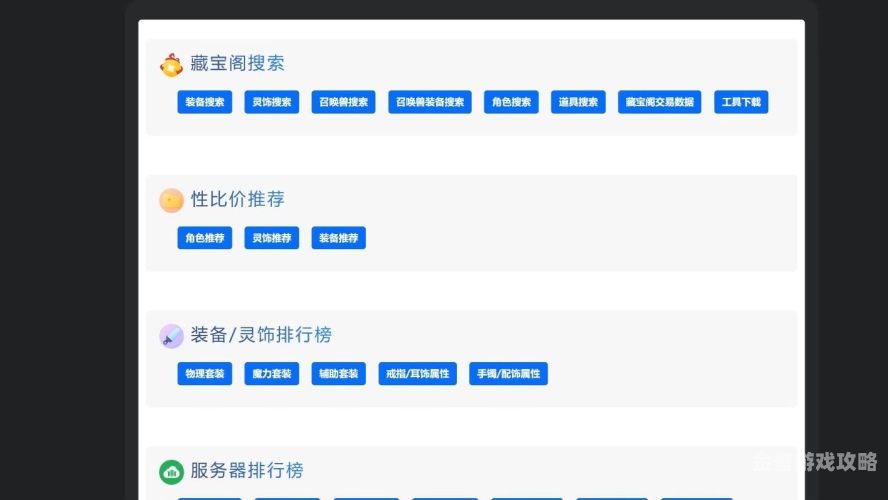Click the 服务器排行榜 heading
Viewport: 888px width, 500px height.
247,471
